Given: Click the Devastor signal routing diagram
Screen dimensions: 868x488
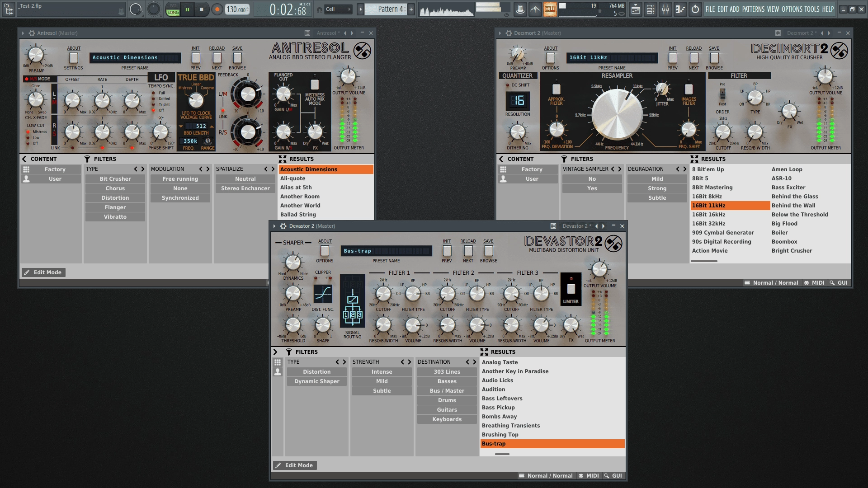Looking at the screenshot, I should click(x=353, y=300).
